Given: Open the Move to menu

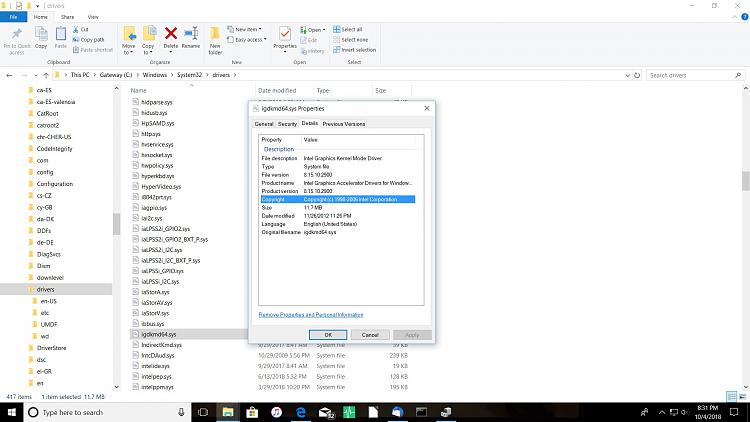Looking at the screenshot, I should [x=128, y=40].
